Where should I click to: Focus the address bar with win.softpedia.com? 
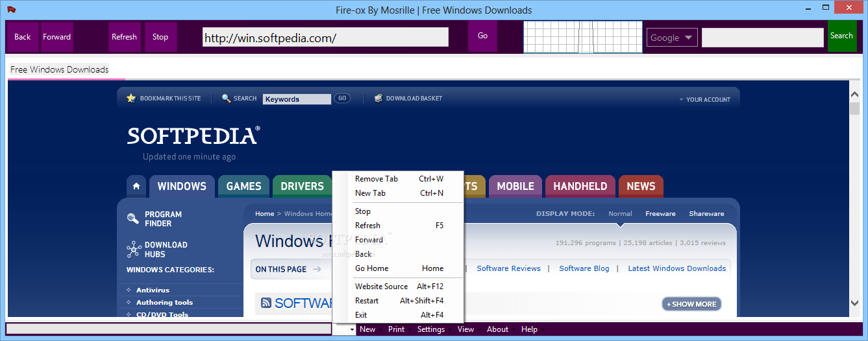tap(325, 38)
